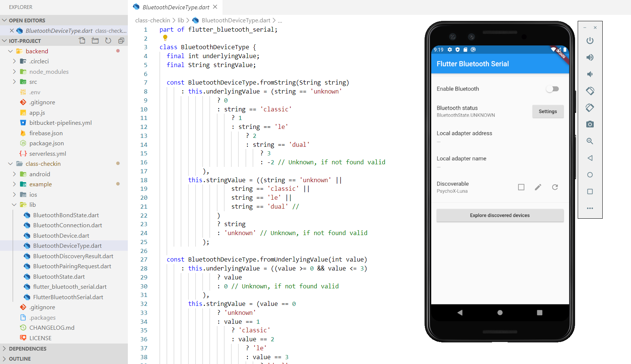Close the BluetoothDeviceType.dart tab
631x364 pixels.
[x=215, y=7]
